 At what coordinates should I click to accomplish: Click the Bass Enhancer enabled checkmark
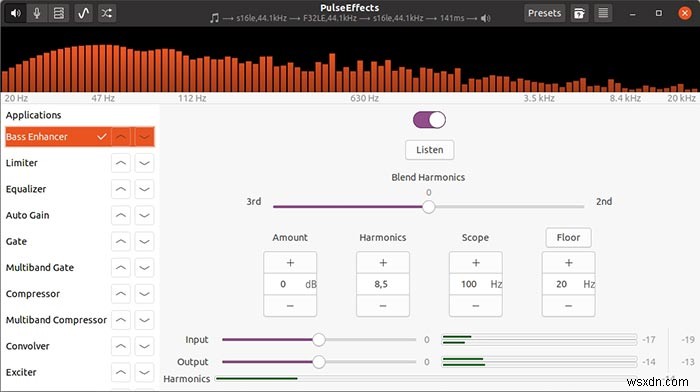(102, 137)
